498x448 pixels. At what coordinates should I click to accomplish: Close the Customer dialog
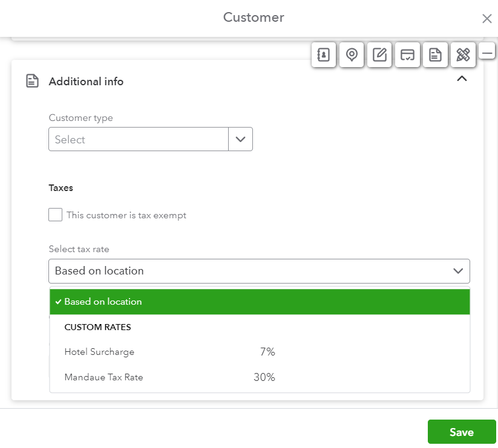tap(487, 19)
